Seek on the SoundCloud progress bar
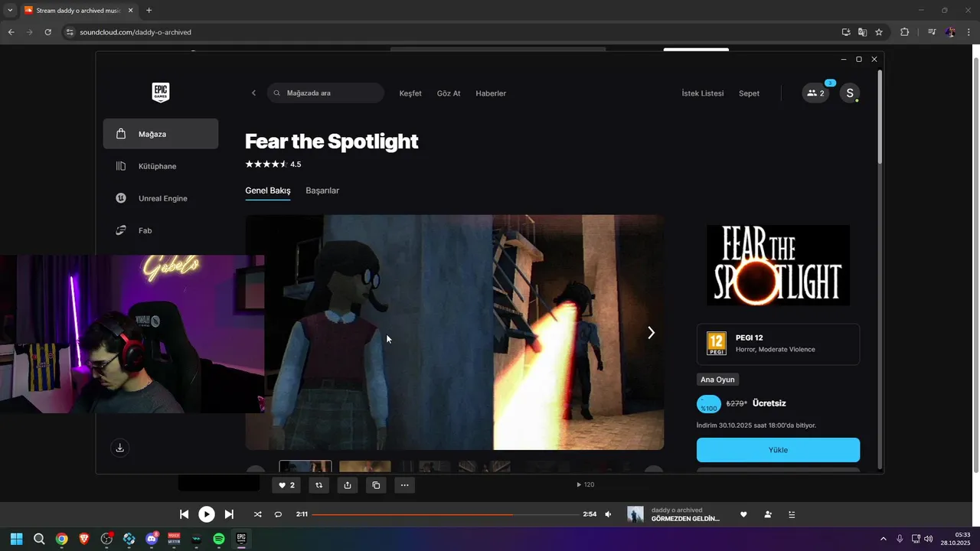The width and height of the screenshot is (980, 551). [x=445, y=514]
